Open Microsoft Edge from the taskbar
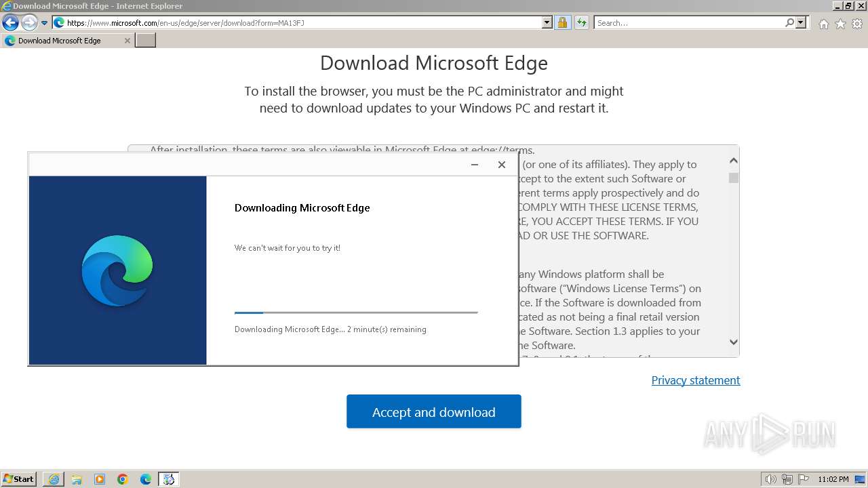 [146, 479]
